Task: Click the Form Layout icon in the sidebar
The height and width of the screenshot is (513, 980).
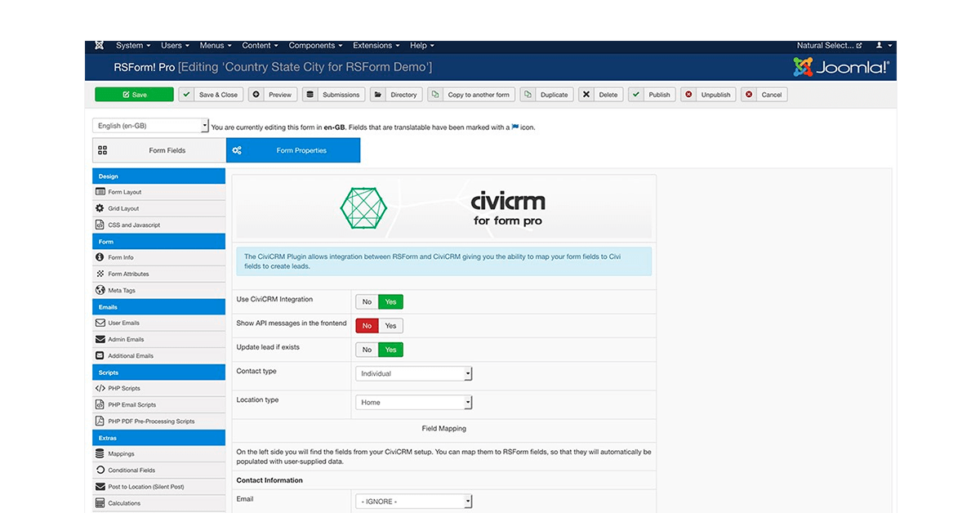Action: coord(100,192)
